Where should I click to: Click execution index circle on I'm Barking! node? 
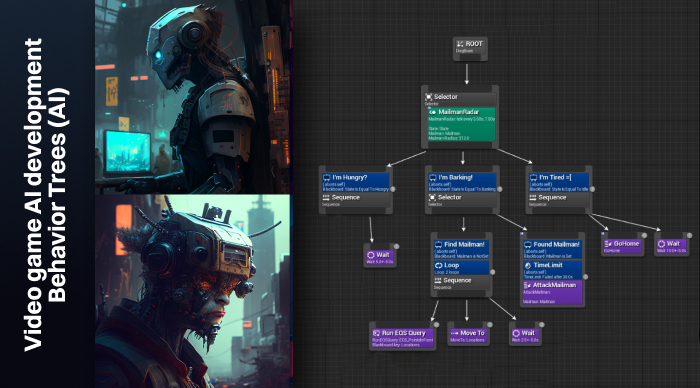[x=500, y=189]
